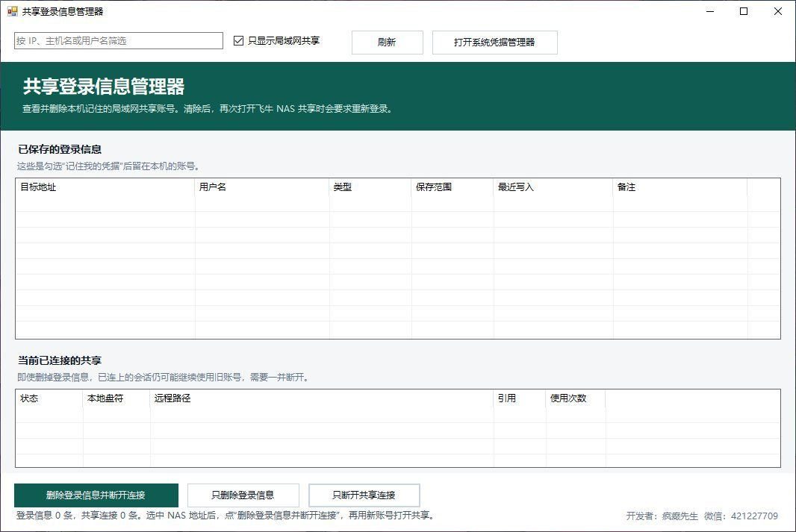Sort by 用户名 column header
Image resolution: width=796 pixels, height=532 pixels.
262,187
